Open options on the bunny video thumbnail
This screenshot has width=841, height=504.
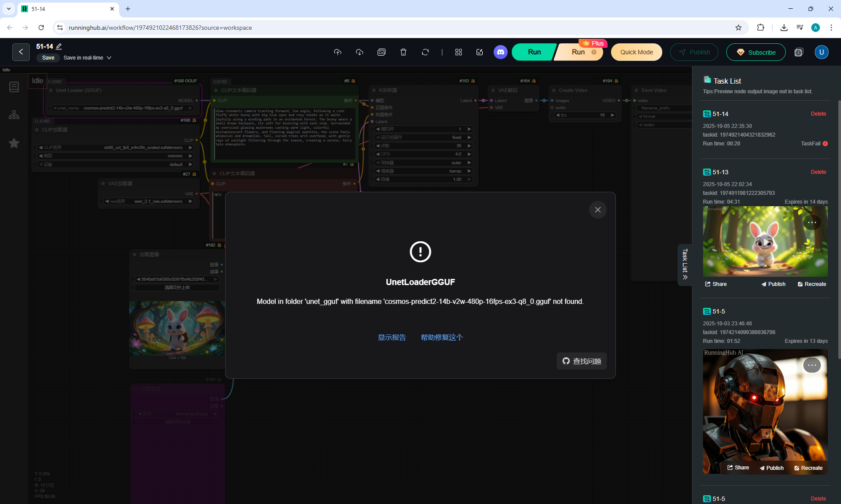click(x=812, y=222)
